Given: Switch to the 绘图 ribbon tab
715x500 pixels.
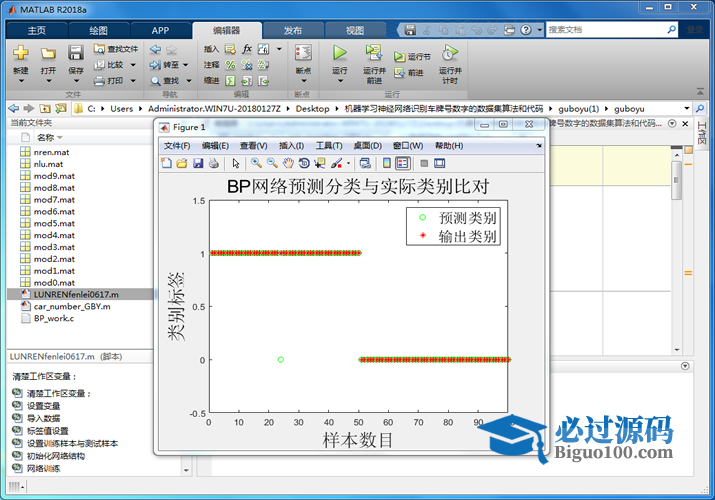Looking at the screenshot, I should [98, 30].
